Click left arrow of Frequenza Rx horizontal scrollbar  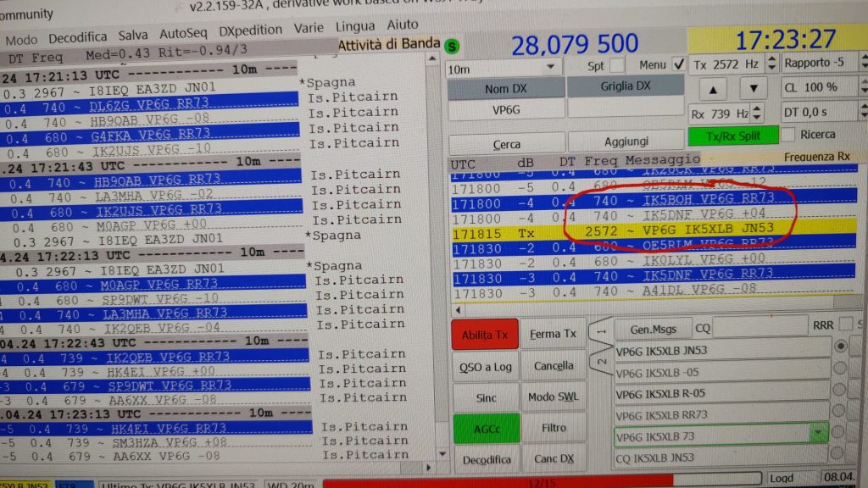[x=459, y=310]
